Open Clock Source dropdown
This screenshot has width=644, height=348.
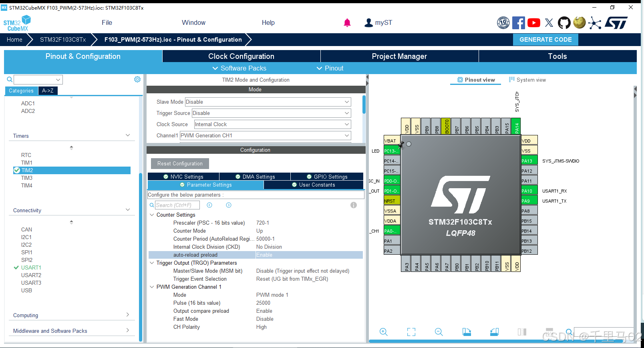[272, 124]
